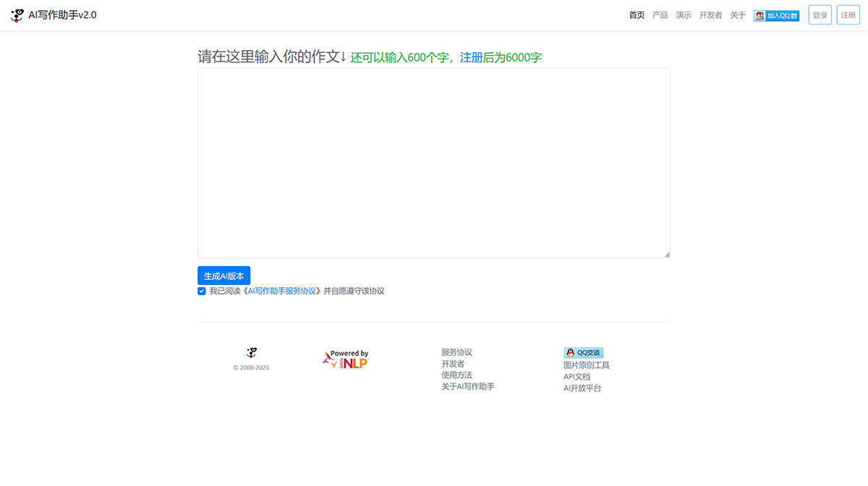This screenshot has width=868, height=486.
Task: Click the AI写作助手 dog logo in the navbar
Action: coord(16,14)
